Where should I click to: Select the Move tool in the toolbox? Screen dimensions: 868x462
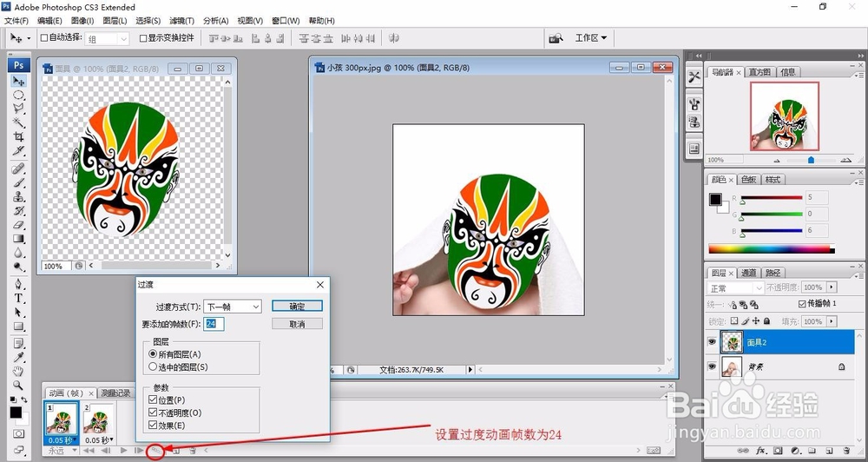pos(18,81)
